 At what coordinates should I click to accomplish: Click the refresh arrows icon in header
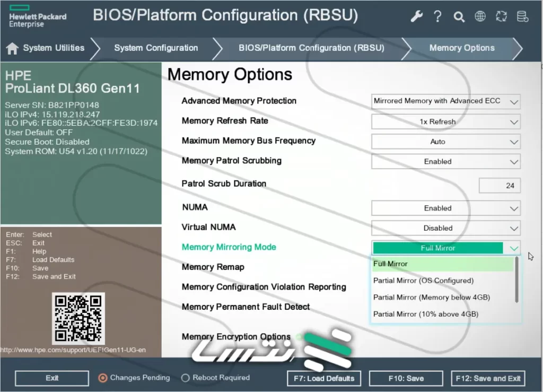501,16
